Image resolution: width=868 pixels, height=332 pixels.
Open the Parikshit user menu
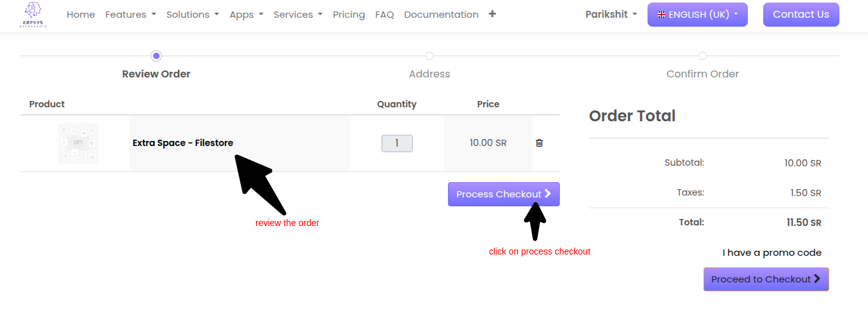tap(611, 15)
